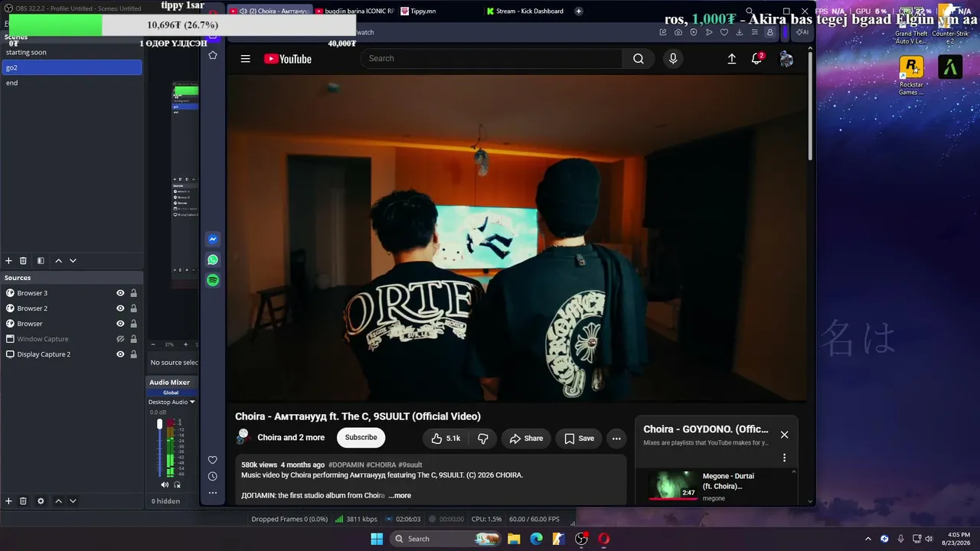
Task: Open YouTube notifications bell
Action: [757, 59]
